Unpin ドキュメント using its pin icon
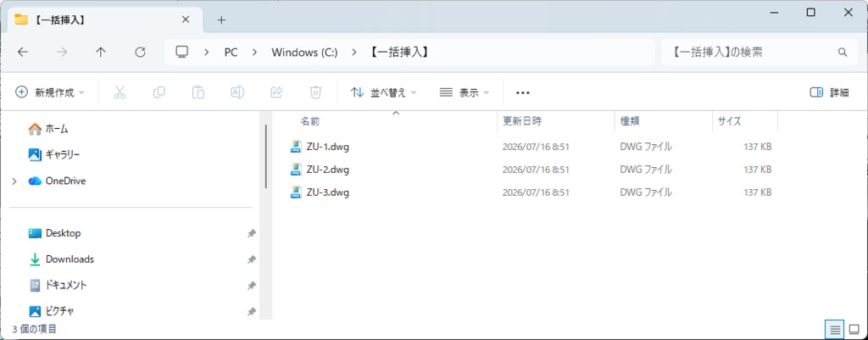This screenshot has height=340, width=868. 251,286
